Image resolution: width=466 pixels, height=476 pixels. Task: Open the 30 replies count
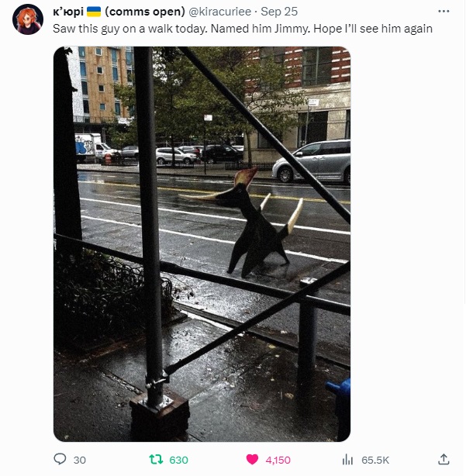(80, 460)
